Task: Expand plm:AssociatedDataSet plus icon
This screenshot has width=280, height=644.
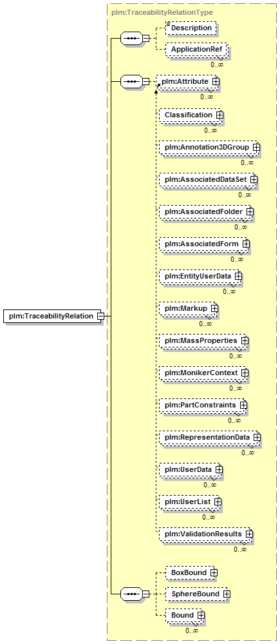Action: click(254, 179)
